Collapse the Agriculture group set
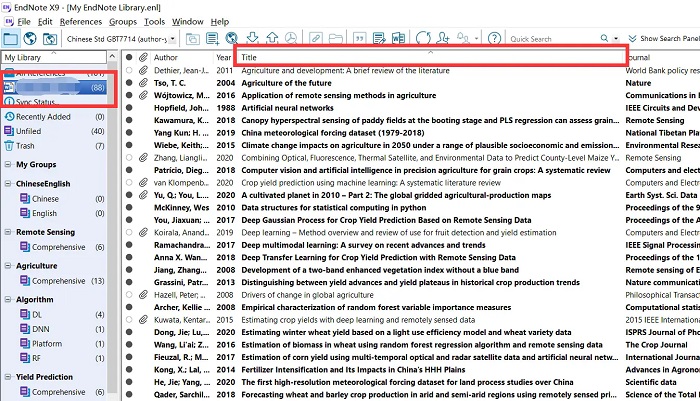The height and width of the screenshot is (401, 700). (x=8, y=266)
